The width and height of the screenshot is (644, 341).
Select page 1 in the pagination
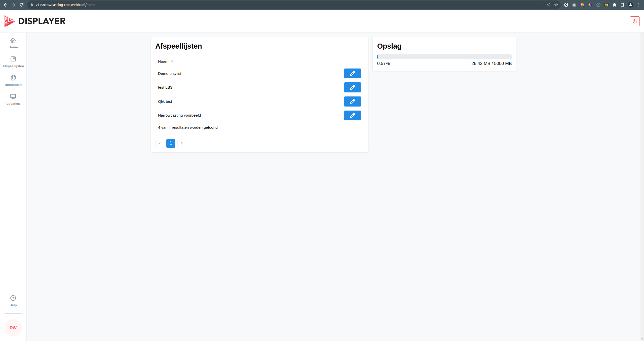point(171,143)
